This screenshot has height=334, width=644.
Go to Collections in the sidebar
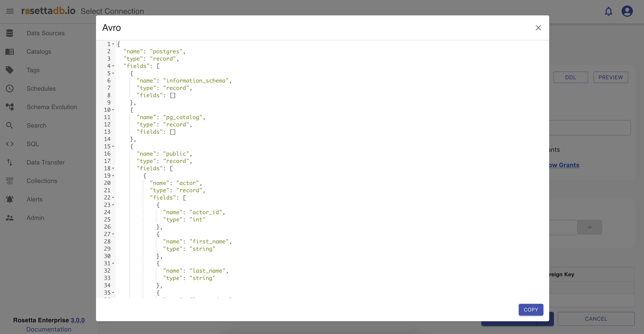(42, 181)
